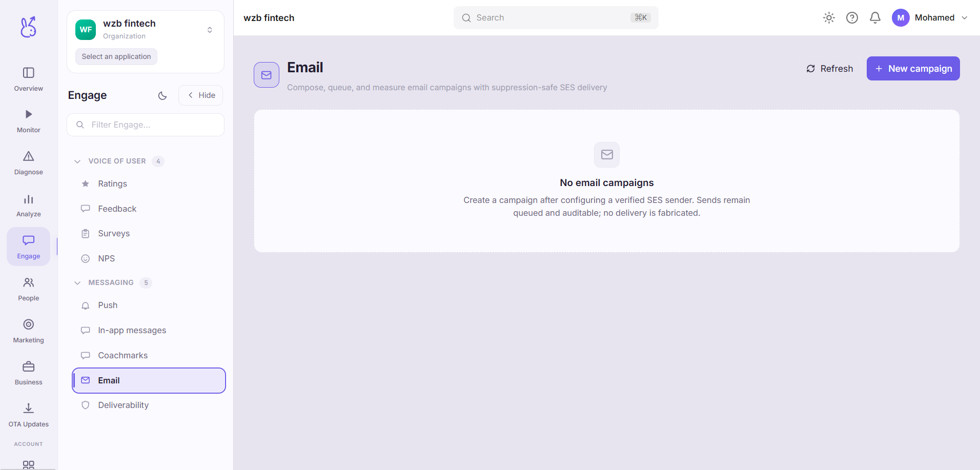This screenshot has width=980, height=470.
Task: Go to the Marketing section
Action: [x=29, y=331]
